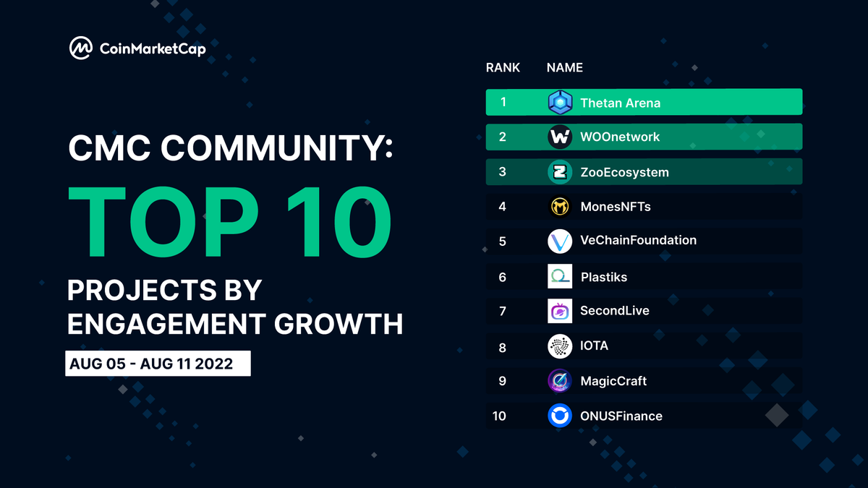
Task: Click the PROJECTS BY heading line
Action: [x=164, y=290]
